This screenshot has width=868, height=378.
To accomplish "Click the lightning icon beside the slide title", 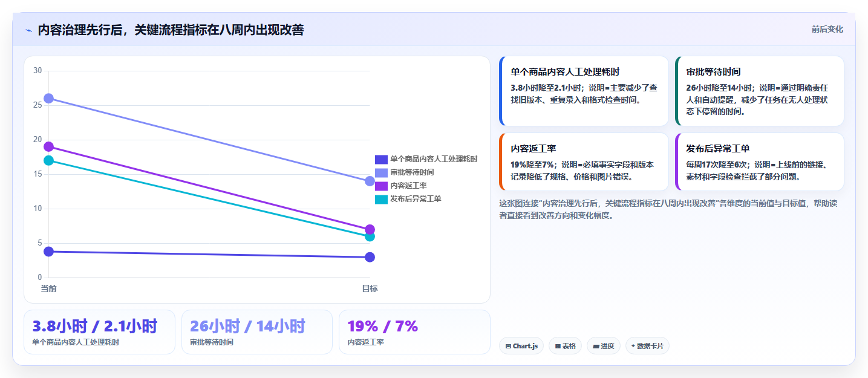I will pos(28,30).
